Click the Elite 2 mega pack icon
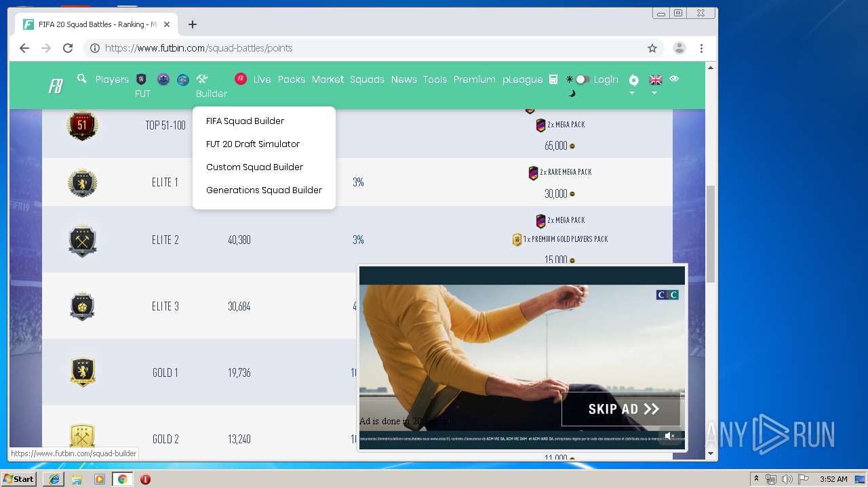The width and height of the screenshot is (868, 488). 540,221
